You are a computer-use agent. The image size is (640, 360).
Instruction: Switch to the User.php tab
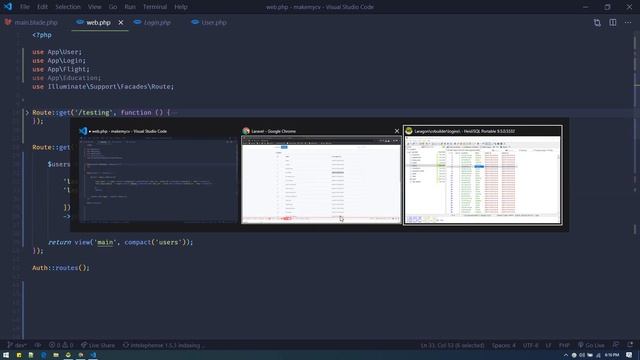tap(213, 22)
